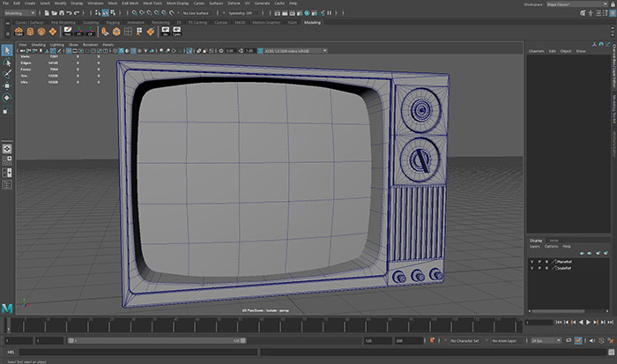Viewport: 617px width, 364px height.
Task: Click the Multi-Cut shelf icon
Action: click(x=150, y=32)
